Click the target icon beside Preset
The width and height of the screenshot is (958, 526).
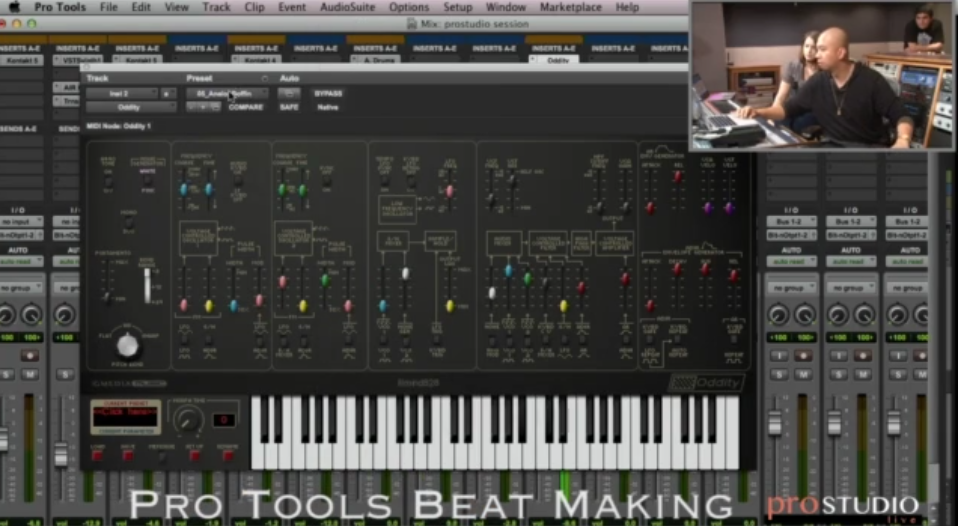pos(265,79)
